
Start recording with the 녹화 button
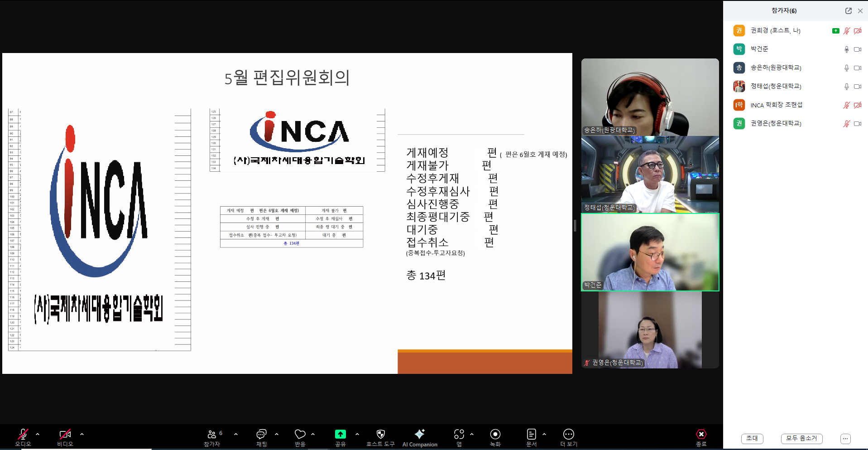(495, 437)
